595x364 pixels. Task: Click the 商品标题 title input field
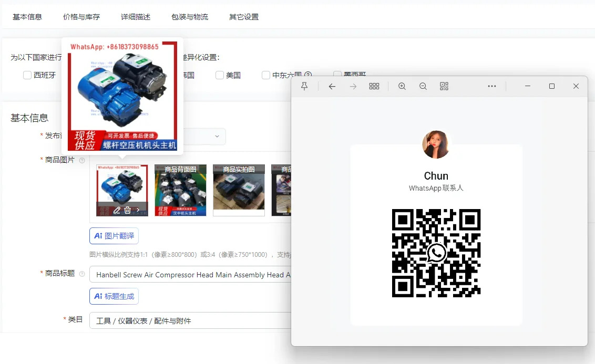coord(190,275)
